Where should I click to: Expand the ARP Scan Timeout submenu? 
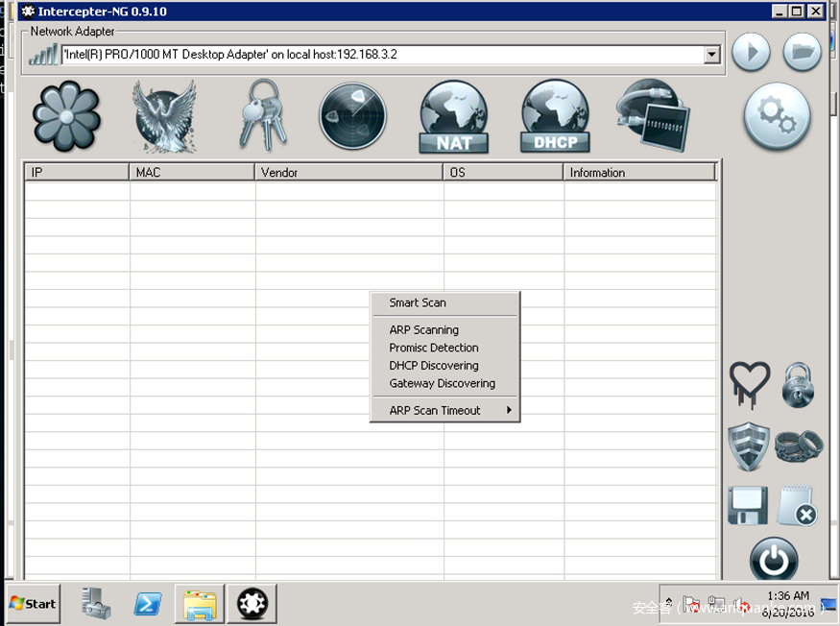pos(444,410)
